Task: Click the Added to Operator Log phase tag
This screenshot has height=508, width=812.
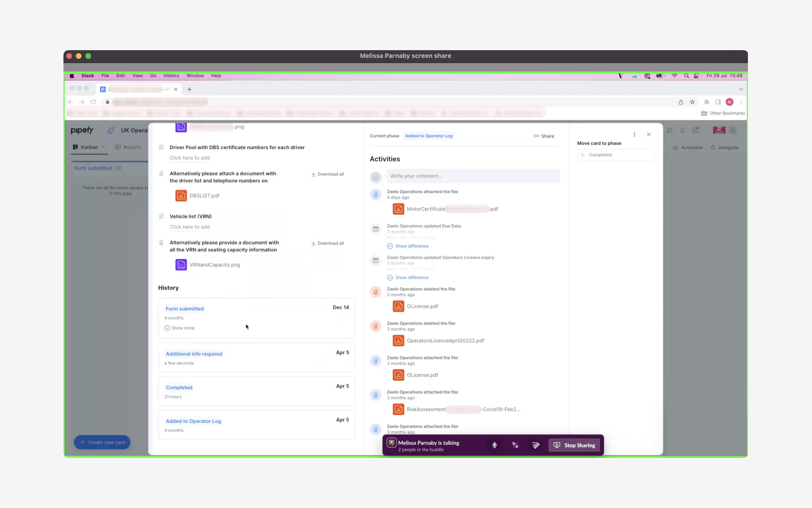Action: point(429,136)
